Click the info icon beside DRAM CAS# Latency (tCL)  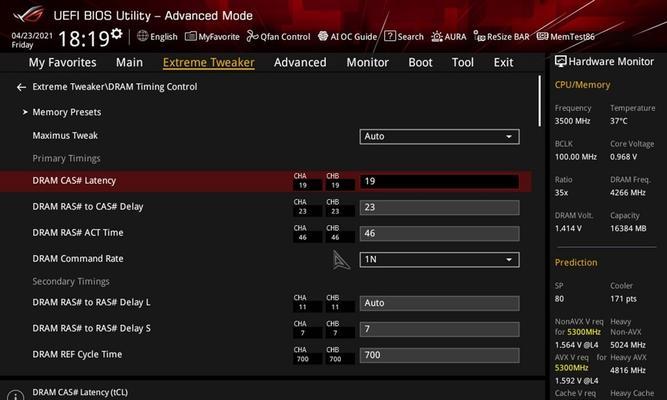[16, 396]
